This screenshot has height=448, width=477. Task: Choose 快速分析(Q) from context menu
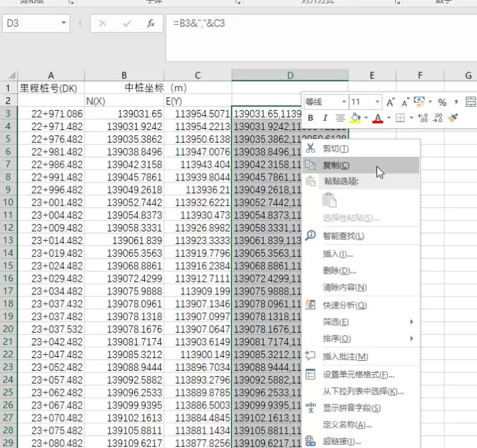point(361,305)
